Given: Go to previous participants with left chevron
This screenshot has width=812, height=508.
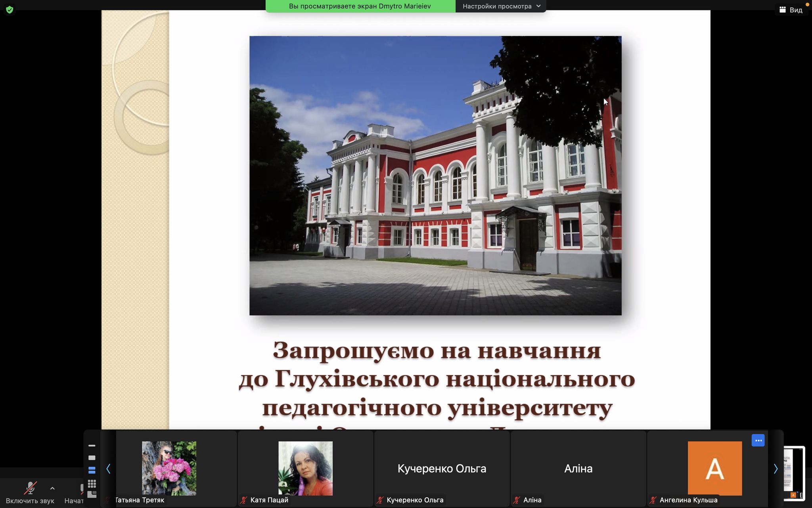Looking at the screenshot, I should 108,469.
